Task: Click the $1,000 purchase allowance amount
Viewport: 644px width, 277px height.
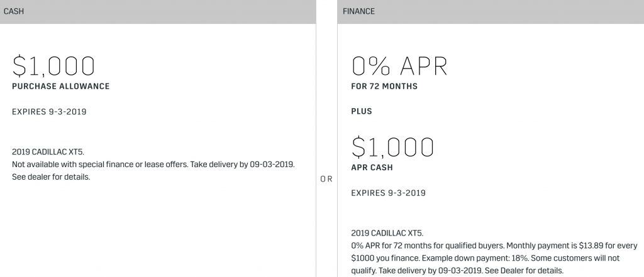Action: [x=53, y=66]
